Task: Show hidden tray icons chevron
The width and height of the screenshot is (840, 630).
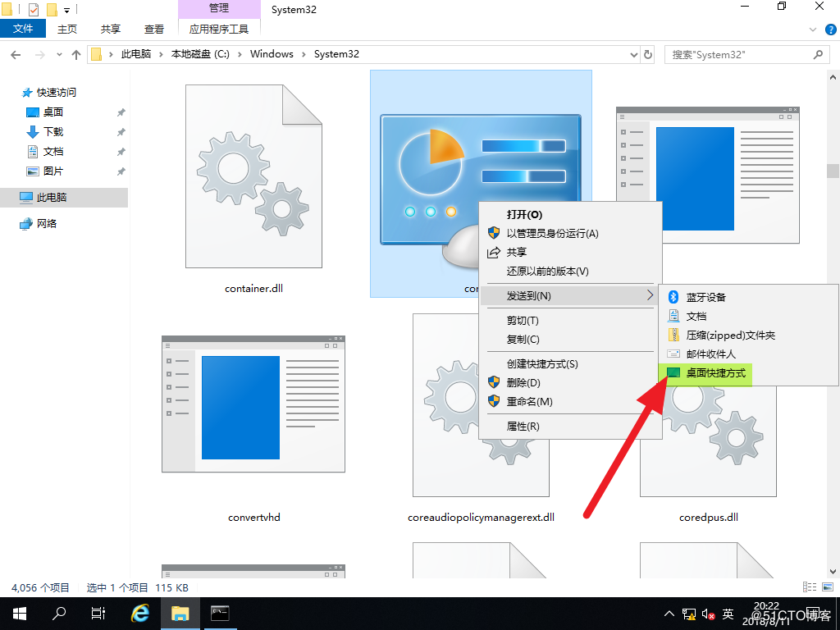Action: tap(669, 614)
